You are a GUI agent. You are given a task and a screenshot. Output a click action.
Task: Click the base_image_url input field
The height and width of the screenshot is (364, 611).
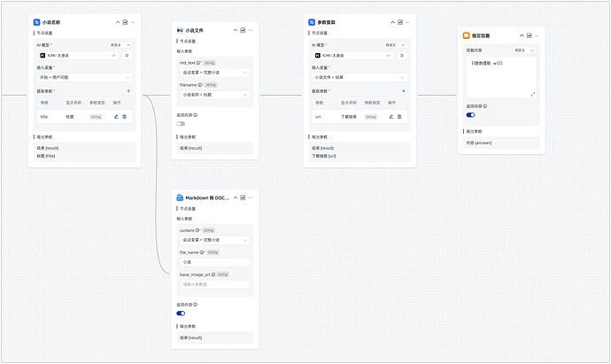[x=214, y=284]
